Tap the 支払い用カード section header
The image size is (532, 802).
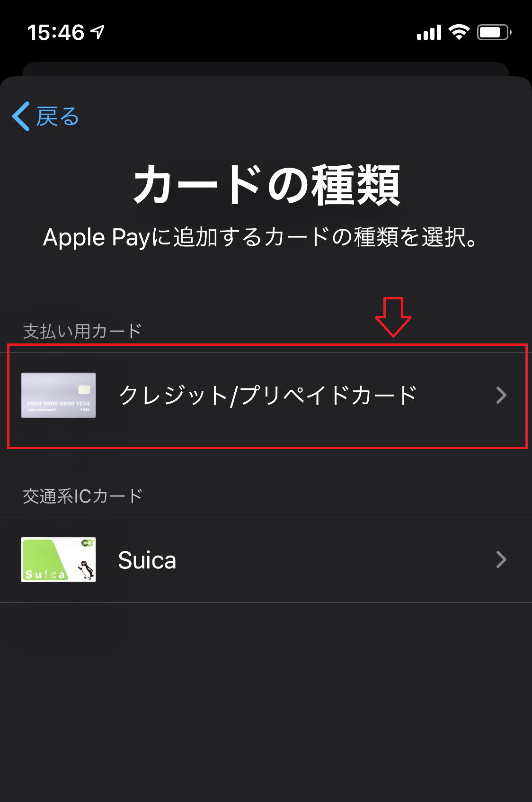(x=82, y=331)
